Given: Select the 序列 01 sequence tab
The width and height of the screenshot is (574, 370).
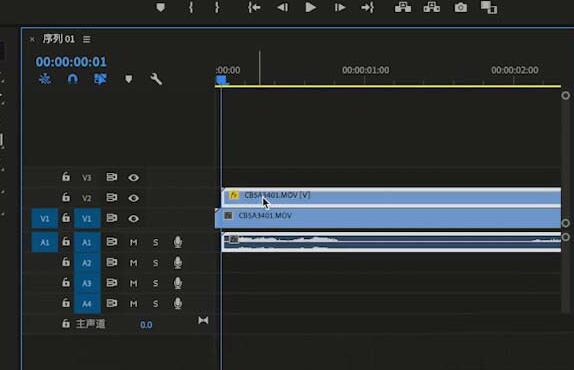Looking at the screenshot, I should [x=59, y=39].
